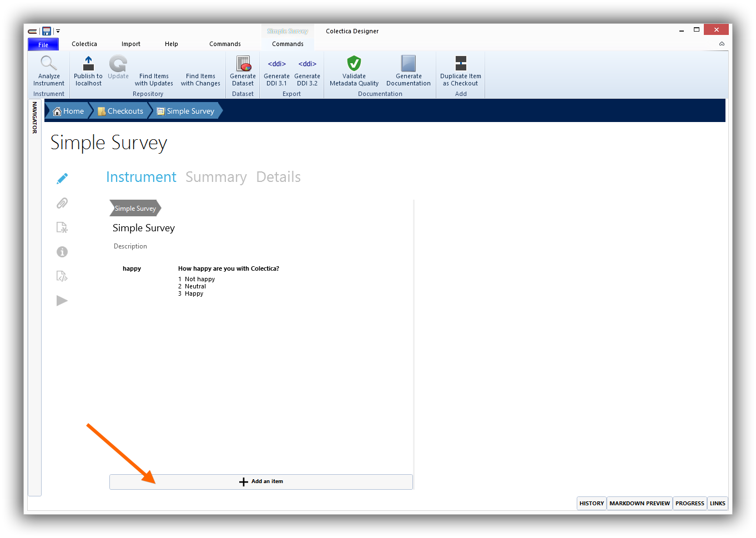Image resolution: width=756 pixels, height=538 pixels.
Task: Open attachments paperclip icon in sidebar
Action: point(62,203)
